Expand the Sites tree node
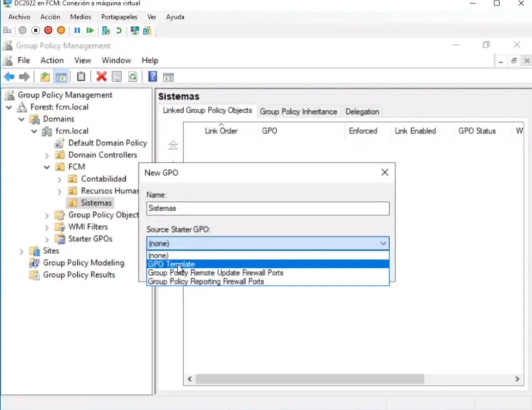The width and height of the screenshot is (532, 410). [x=22, y=251]
